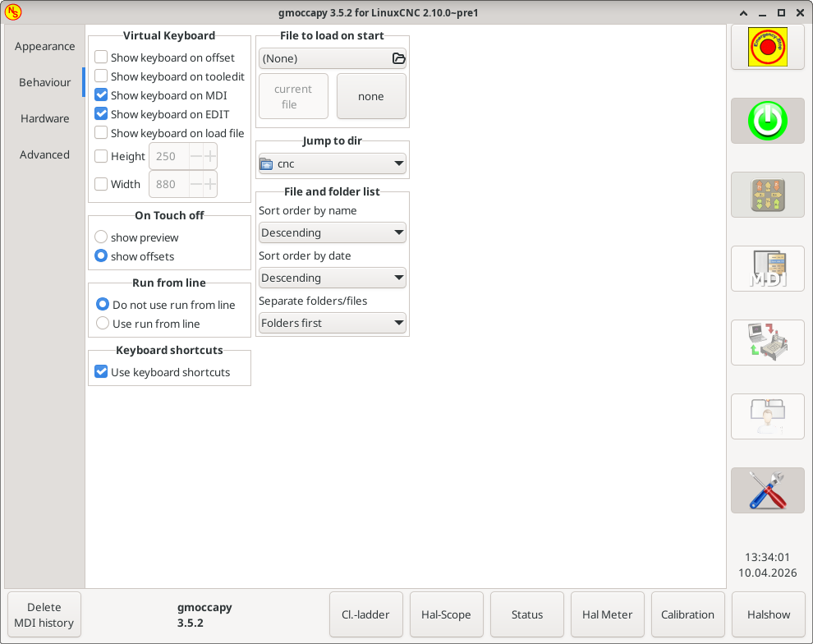Click the user view icon
The image size is (813, 644).
pyautogui.click(x=768, y=416)
